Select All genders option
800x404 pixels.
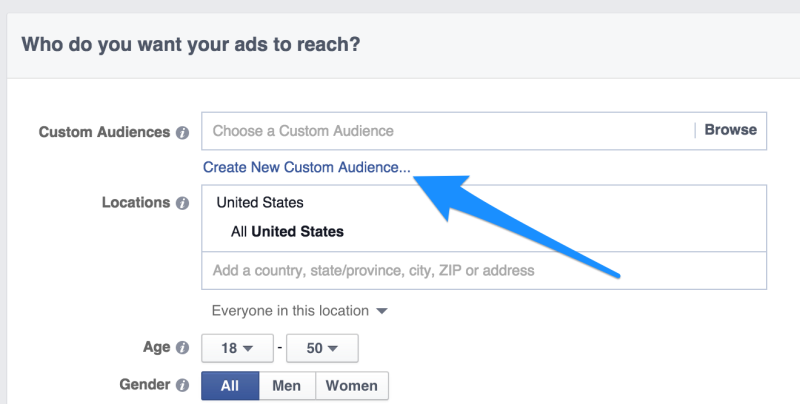230,386
